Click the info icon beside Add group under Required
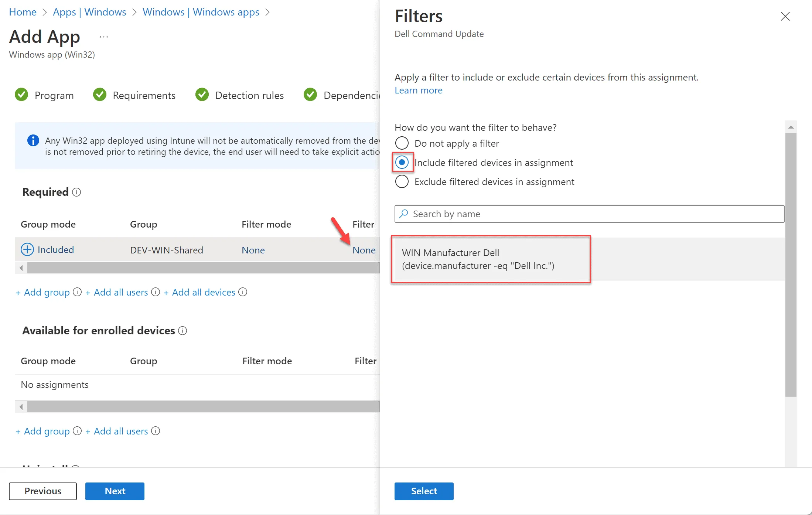Screen dimensions: 812x515 [77, 292]
